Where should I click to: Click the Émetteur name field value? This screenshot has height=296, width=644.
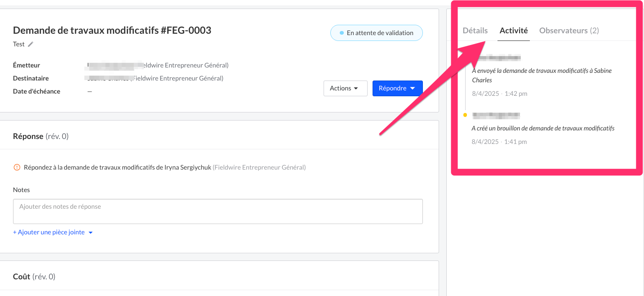157,66
